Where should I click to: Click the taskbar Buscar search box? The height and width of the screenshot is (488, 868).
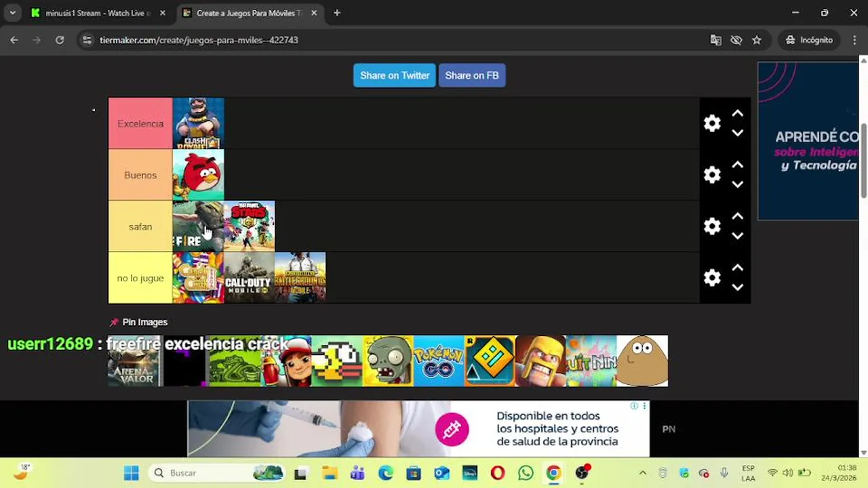pyautogui.click(x=217, y=473)
